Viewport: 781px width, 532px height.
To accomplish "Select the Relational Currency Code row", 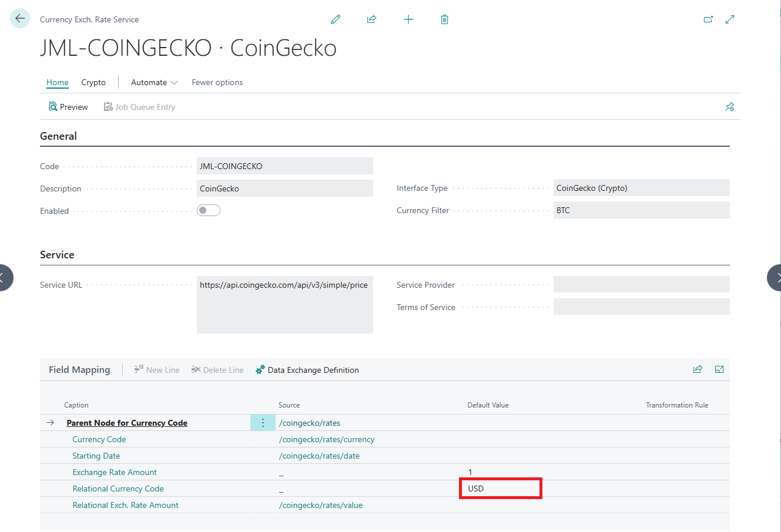I will (x=385, y=489).
